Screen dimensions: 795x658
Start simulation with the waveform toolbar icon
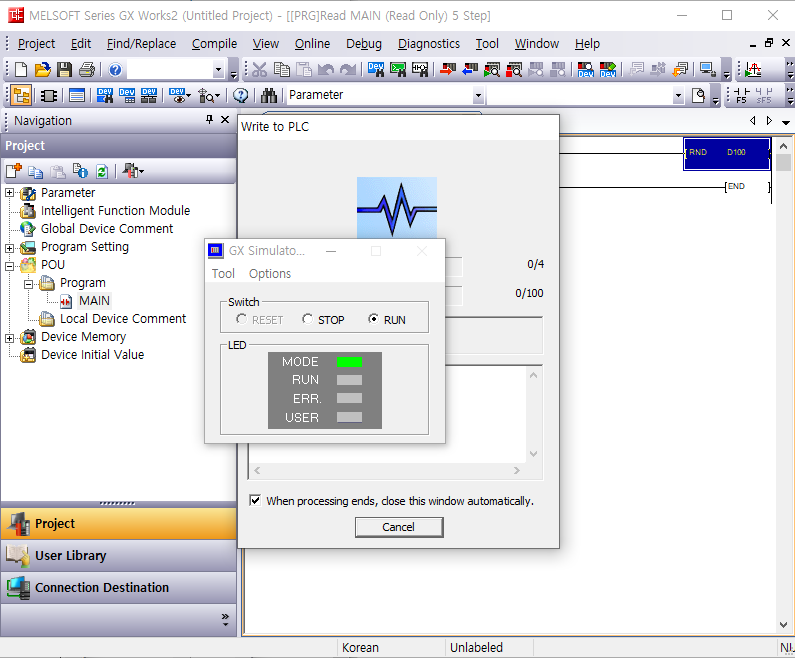click(x=753, y=69)
